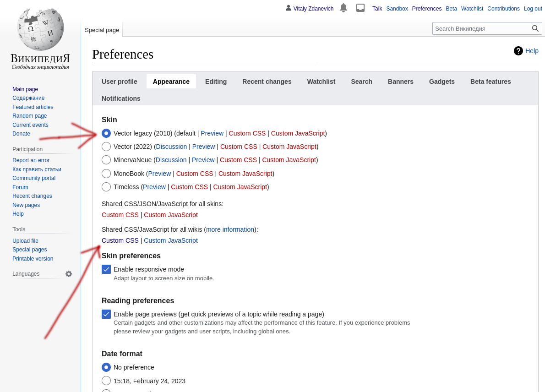Preview the Timeless skin
Image resolution: width=545 pixels, height=392 pixels.
[x=154, y=187]
